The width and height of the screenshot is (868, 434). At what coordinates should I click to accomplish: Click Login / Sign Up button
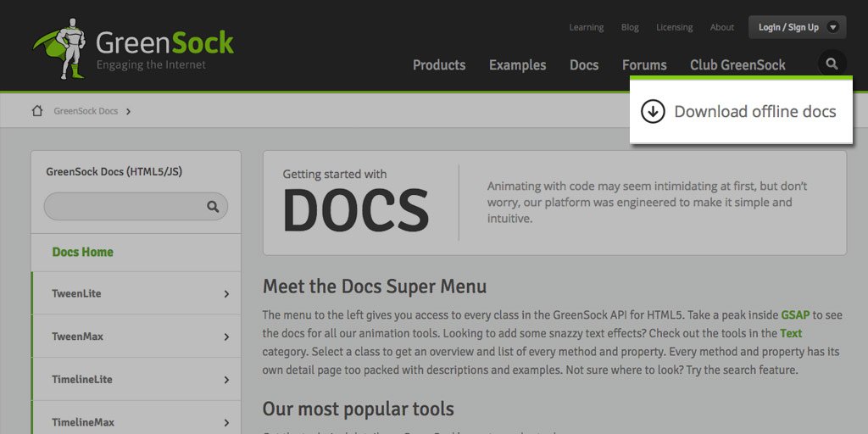pos(797,27)
